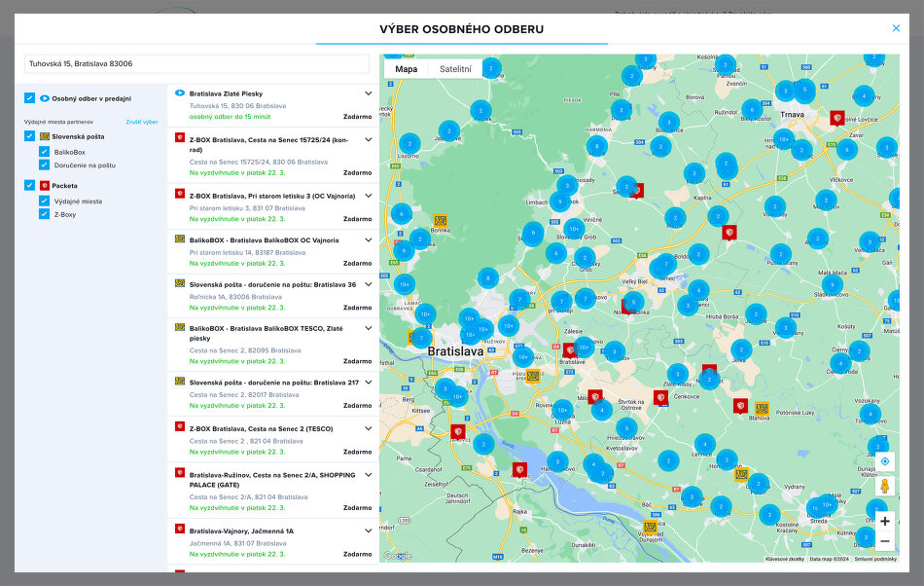
Task: Expand the Bratislava Zlaté Piesky entry
Action: pos(368,93)
